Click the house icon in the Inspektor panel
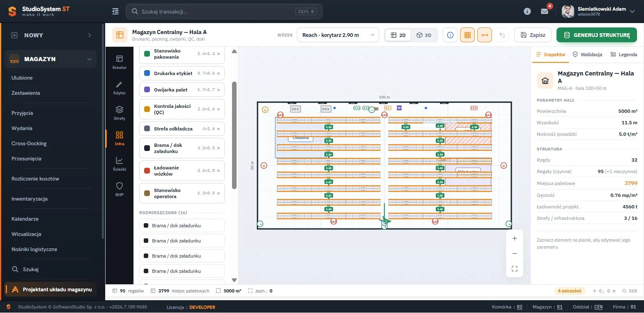 tap(545, 80)
